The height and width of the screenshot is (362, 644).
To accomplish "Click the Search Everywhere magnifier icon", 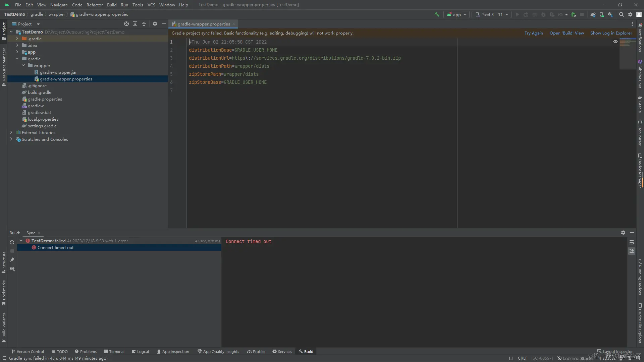I will click(x=622, y=14).
